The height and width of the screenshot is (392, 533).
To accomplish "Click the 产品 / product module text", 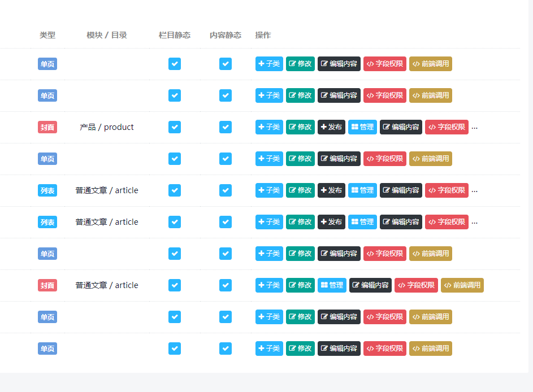I will [x=107, y=127].
